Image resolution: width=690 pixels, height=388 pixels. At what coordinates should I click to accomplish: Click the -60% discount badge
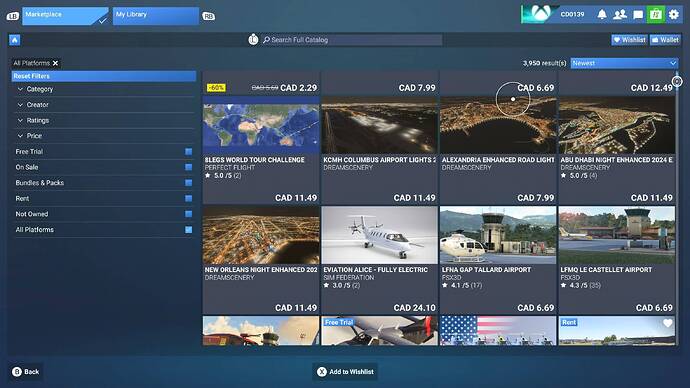[x=216, y=88]
